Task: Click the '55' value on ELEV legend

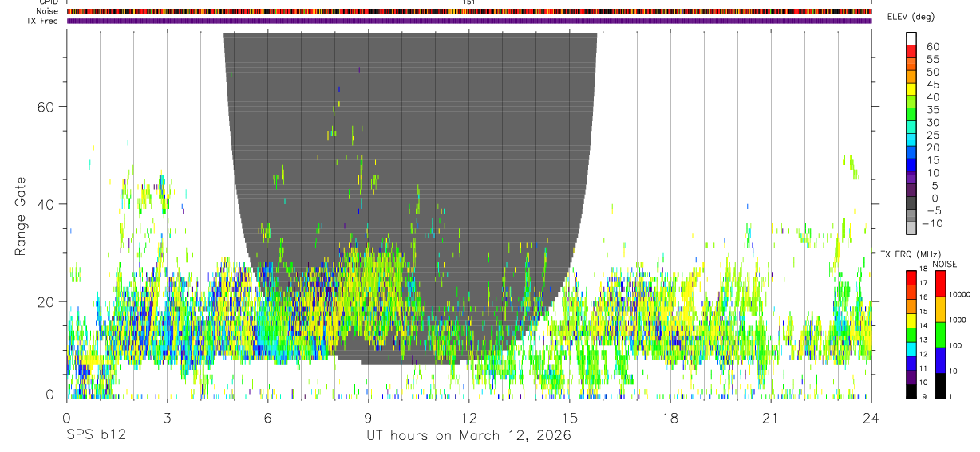Action: coord(932,60)
